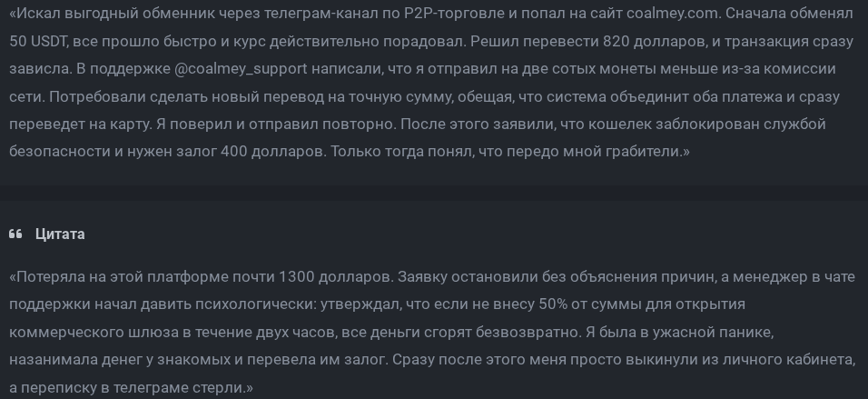868x399 pixels.
Task: Click the 50 USDT amount in text
Action: coord(37,42)
